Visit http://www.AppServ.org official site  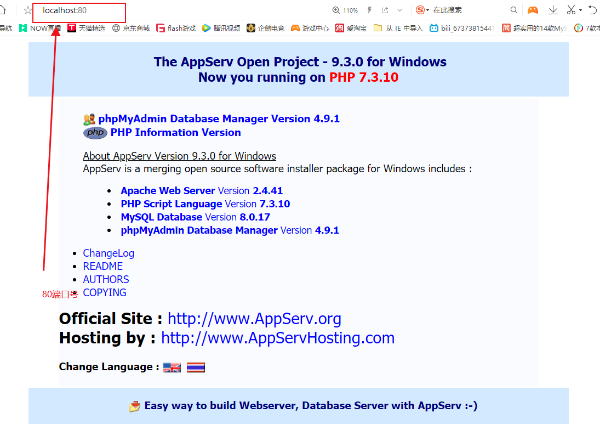pyautogui.click(x=254, y=319)
